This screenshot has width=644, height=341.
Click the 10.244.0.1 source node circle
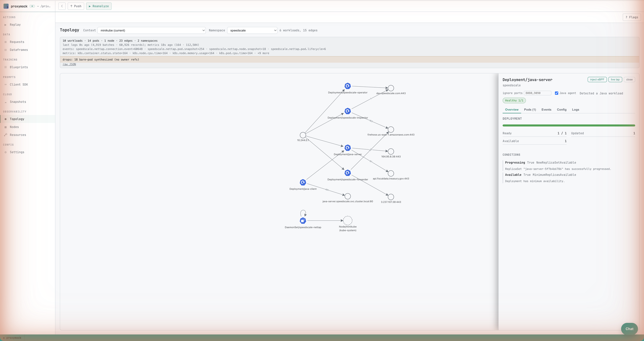point(303,135)
